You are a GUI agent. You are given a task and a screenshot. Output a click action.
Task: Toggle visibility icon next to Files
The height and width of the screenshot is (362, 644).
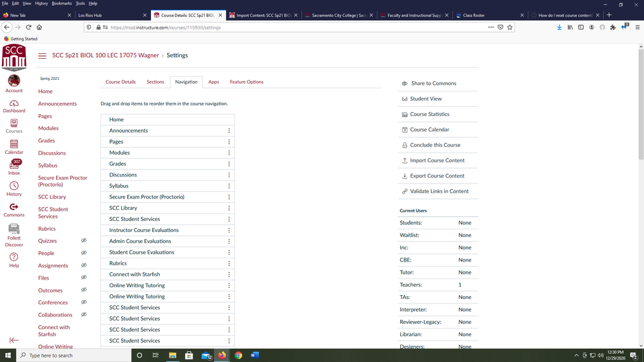[x=84, y=278]
